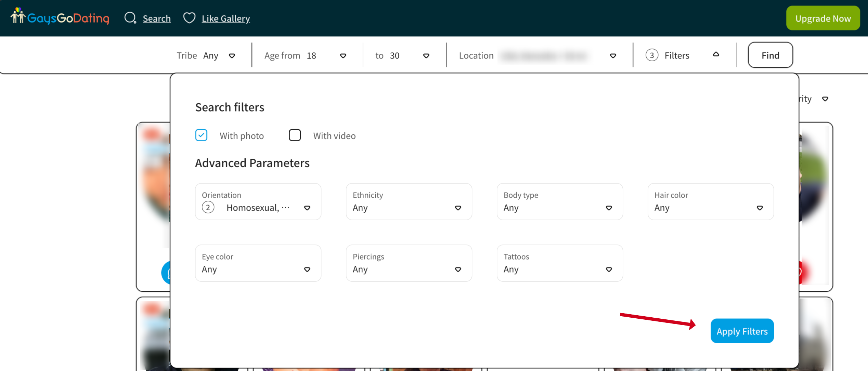This screenshot has height=371, width=868.
Task: Click the blue chat icon on profile card
Action: tap(166, 273)
